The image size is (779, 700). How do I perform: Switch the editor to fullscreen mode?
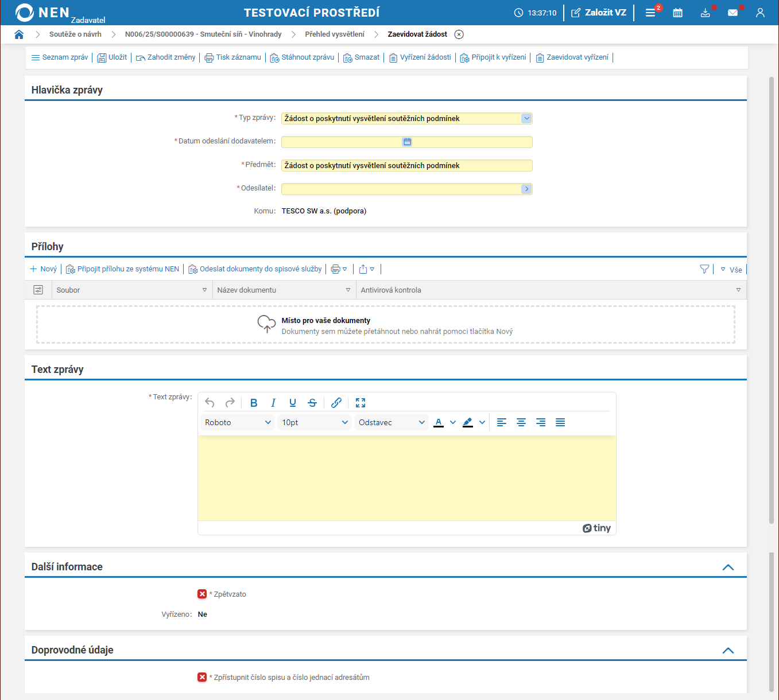coord(361,403)
